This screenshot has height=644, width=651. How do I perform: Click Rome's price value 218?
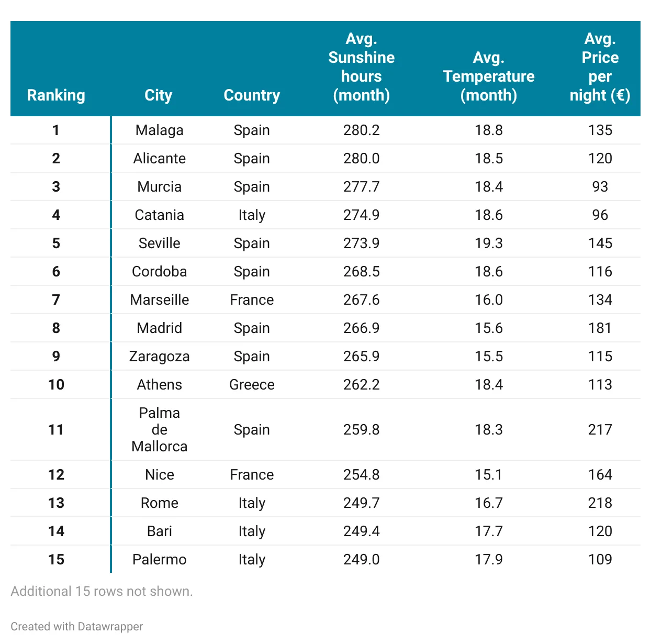click(x=600, y=503)
